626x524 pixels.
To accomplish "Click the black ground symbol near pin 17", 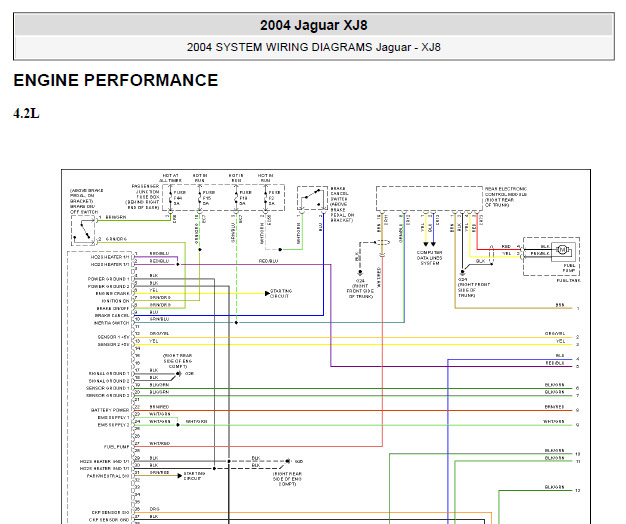I will 178,374.
